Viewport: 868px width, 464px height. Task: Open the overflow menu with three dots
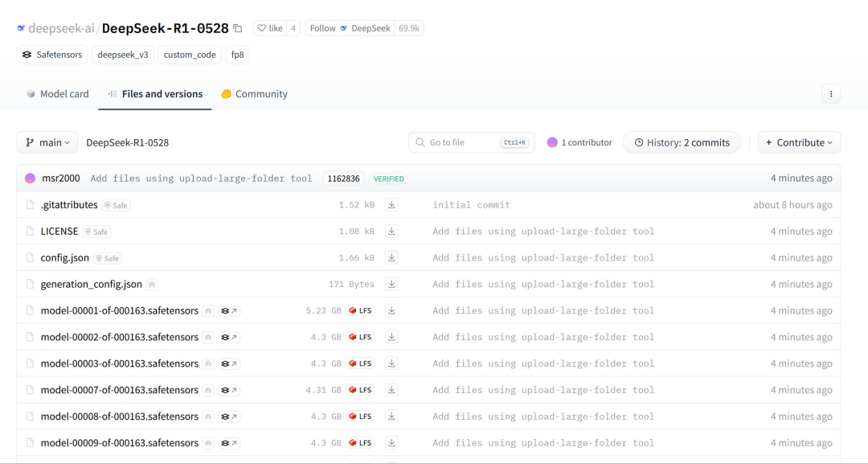pyautogui.click(x=831, y=94)
